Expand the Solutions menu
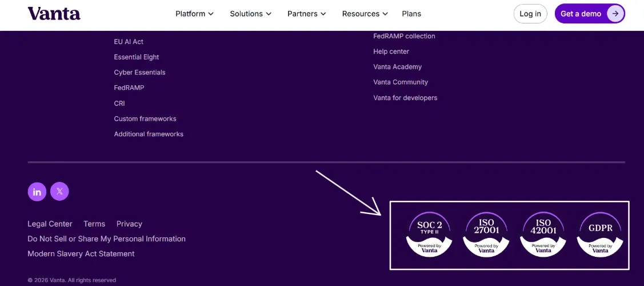This screenshot has width=644, height=286. pos(250,14)
